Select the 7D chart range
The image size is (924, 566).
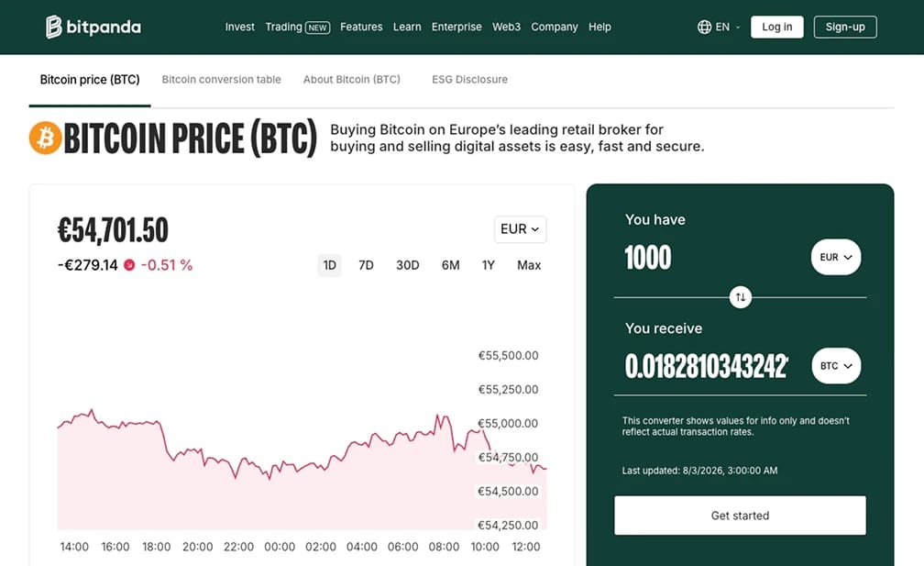tap(366, 265)
